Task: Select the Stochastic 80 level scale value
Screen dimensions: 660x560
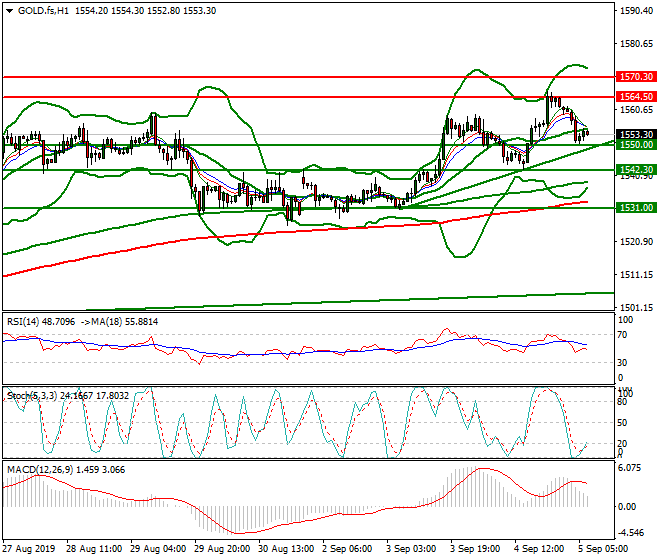Action: click(622, 402)
